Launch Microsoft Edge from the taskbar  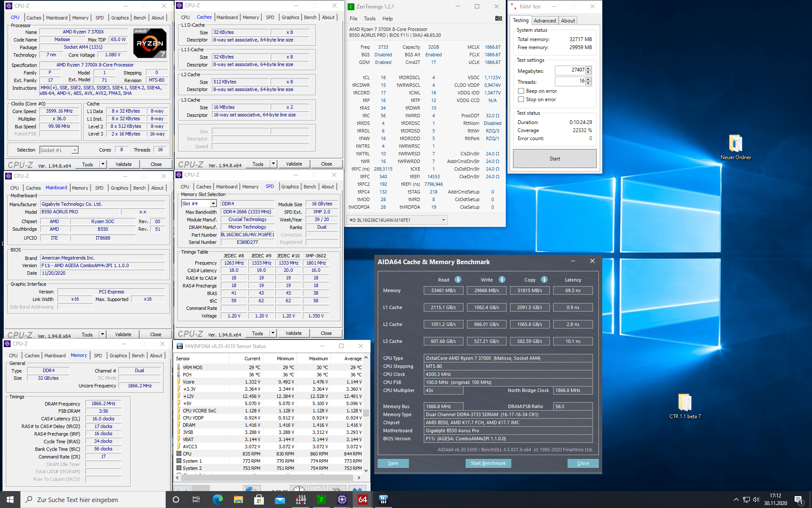(x=217, y=500)
